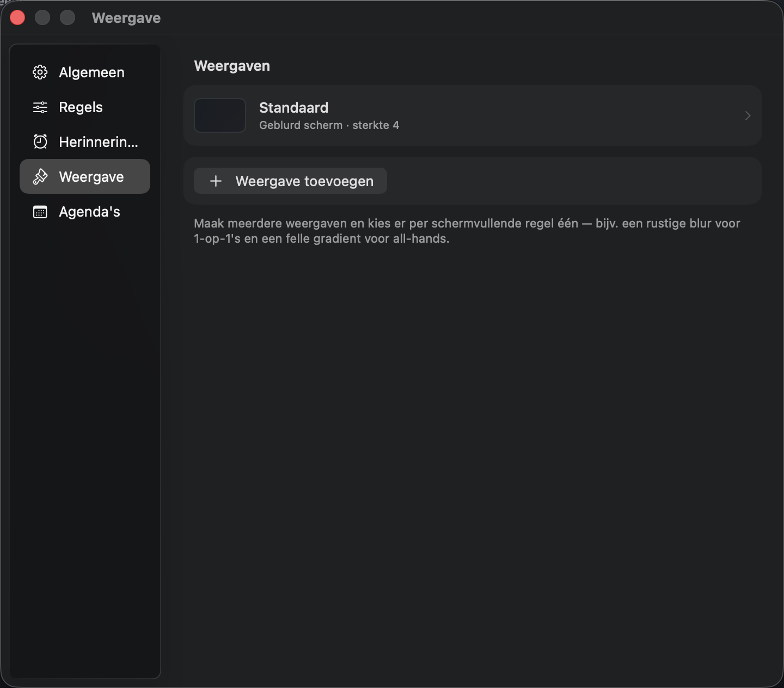Go to the Herinnerin... section

click(x=85, y=142)
